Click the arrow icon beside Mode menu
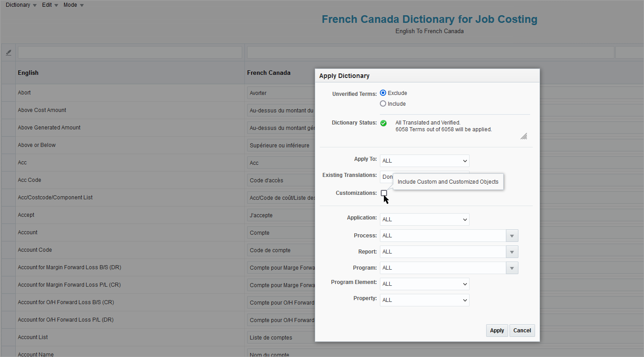Image resolution: width=644 pixels, height=357 pixels. point(82,5)
